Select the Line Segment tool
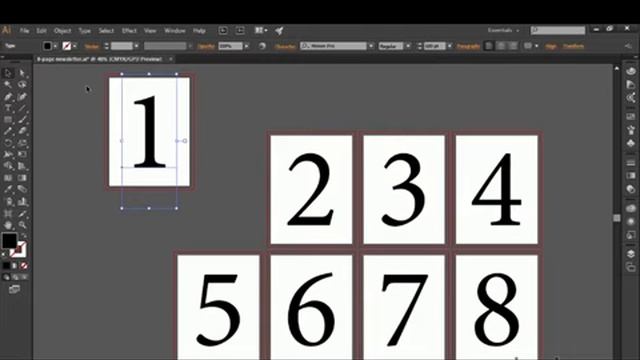The width and height of the screenshot is (640, 360). pos(22,108)
